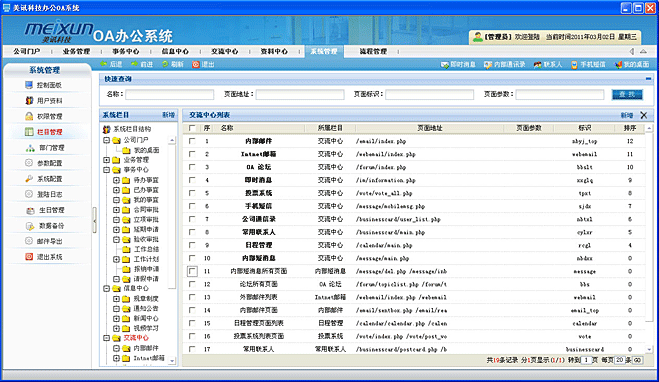Check the box for row 内部短消息所有页面
The height and width of the screenshot is (382, 659).
click(x=192, y=271)
